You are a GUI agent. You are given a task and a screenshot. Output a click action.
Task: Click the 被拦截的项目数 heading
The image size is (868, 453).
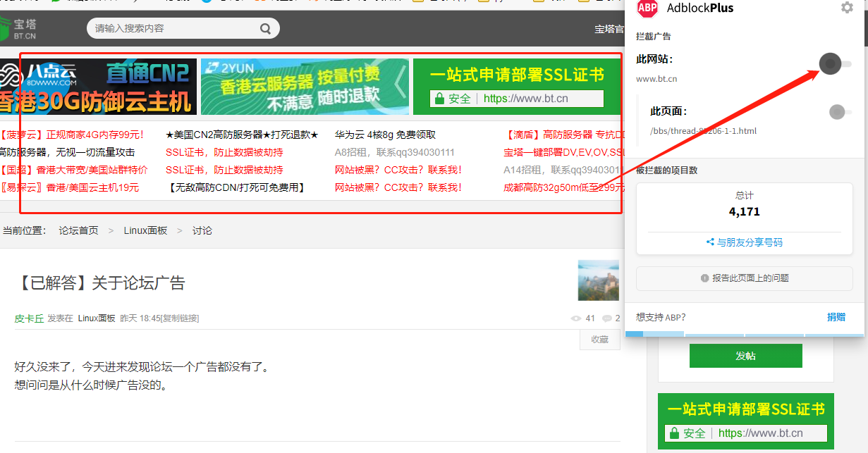(x=667, y=170)
